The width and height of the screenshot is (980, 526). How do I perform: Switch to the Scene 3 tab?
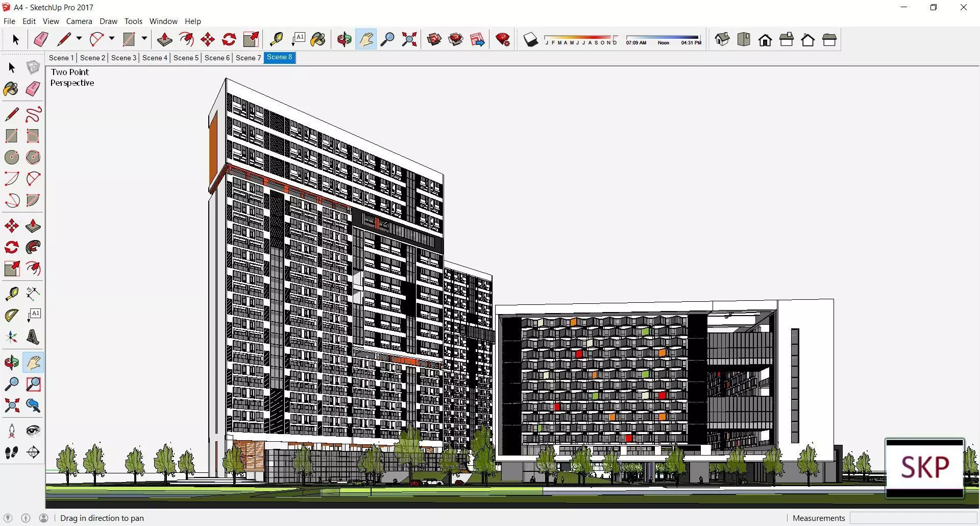coord(124,58)
